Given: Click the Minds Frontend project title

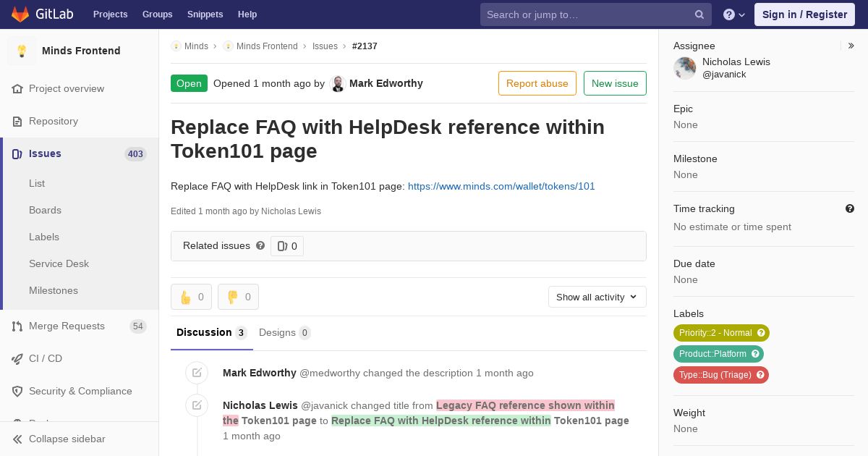Looking at the screenshot, I should pos(81,51).
